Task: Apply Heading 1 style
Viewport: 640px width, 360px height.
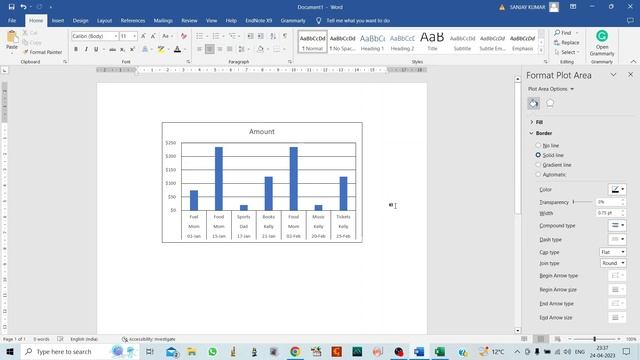Action: pos(372,42)
